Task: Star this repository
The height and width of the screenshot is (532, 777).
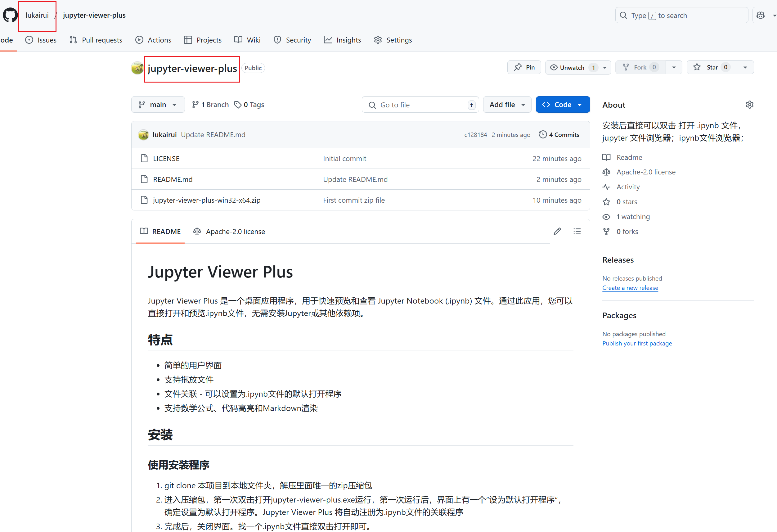Action: pos(712,68)
